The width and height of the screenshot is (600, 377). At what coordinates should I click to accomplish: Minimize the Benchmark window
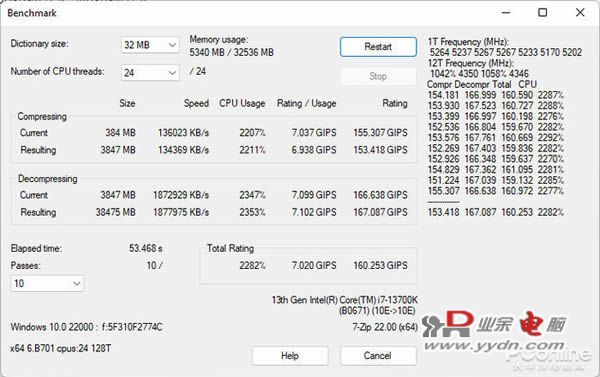click(x=506, y=13)
